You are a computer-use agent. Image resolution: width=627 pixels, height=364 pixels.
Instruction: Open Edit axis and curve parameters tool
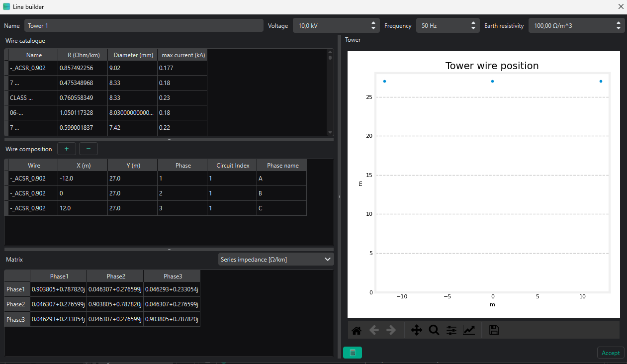[x=469, y=330]
